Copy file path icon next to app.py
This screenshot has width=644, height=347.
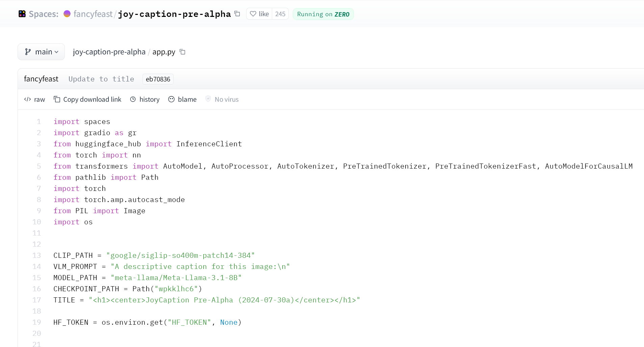(x=182, y=52)
